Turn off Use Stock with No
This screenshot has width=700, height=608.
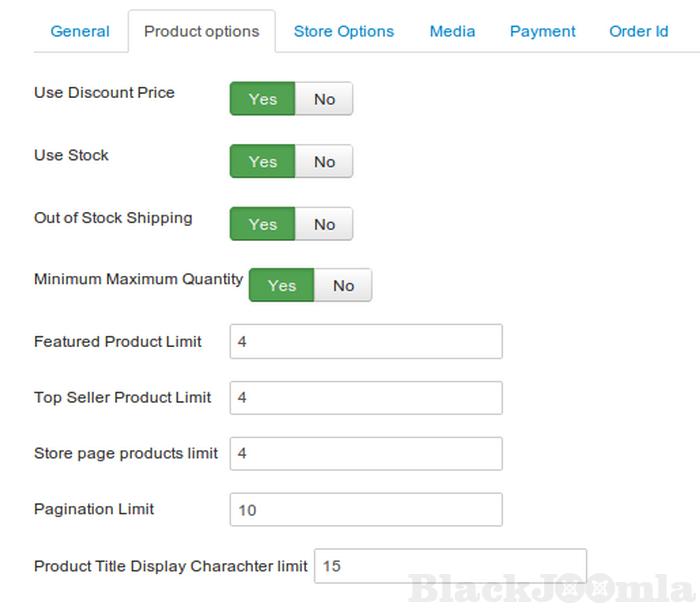pyautogui.click(x=324, y=162)
